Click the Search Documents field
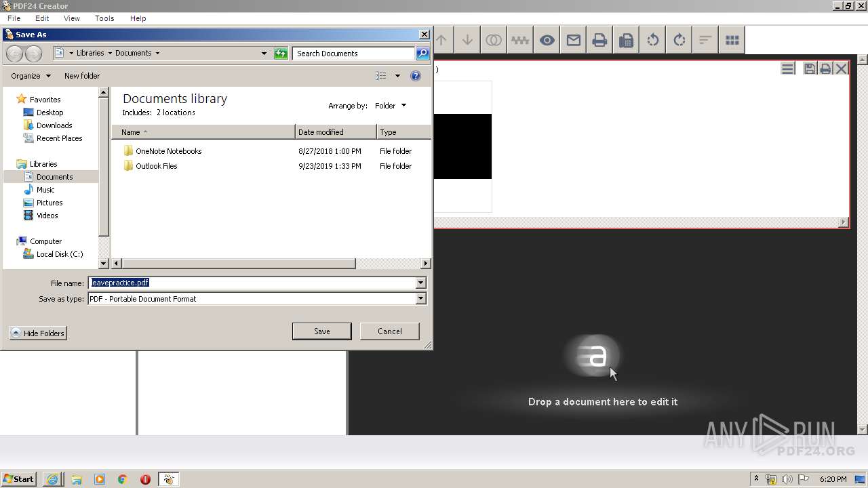Image resolution: width=868 pixels, height=488 pixels. pyautogui.click(x=353, y=54)
